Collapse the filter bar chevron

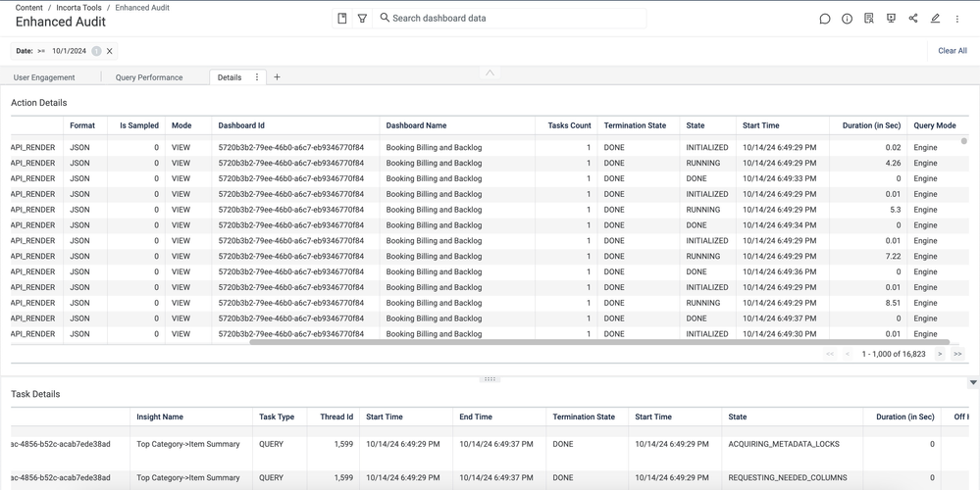[490, 73]
